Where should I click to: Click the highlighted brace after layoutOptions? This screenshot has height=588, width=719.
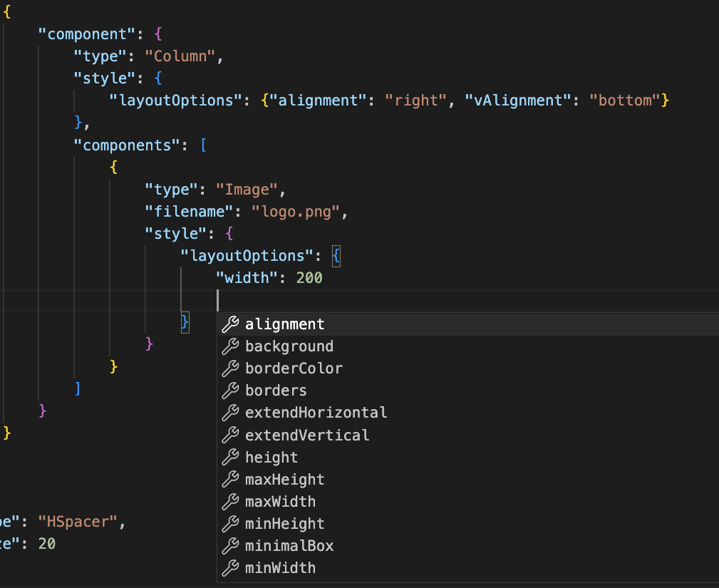pyautogui.click(x=336, y=256)
